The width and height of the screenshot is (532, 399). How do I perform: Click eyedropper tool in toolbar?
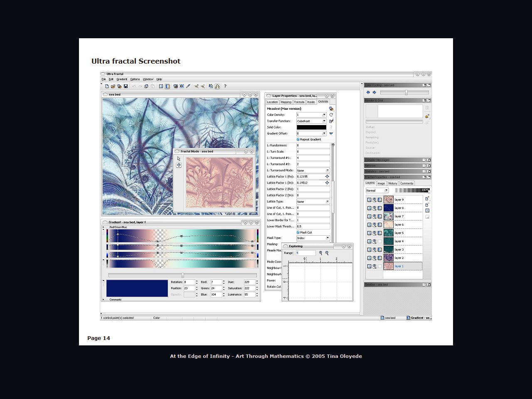click(188, 86)
